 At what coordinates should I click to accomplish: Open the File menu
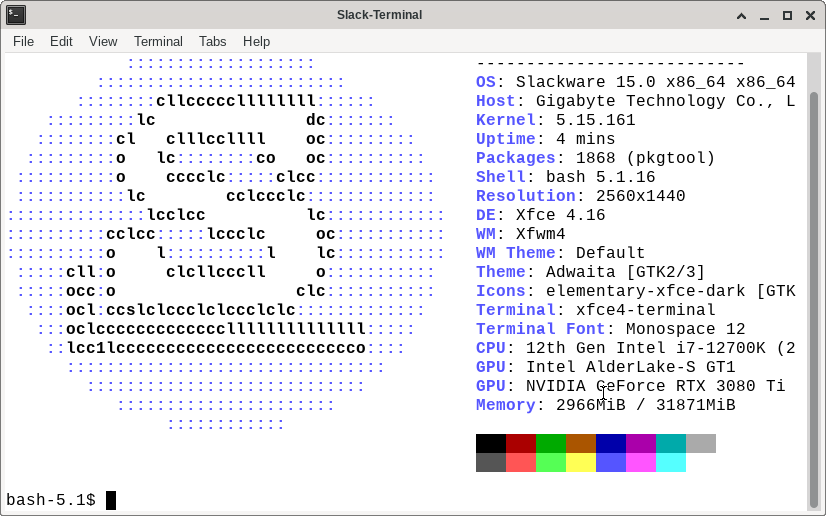[x=23, y=41]
